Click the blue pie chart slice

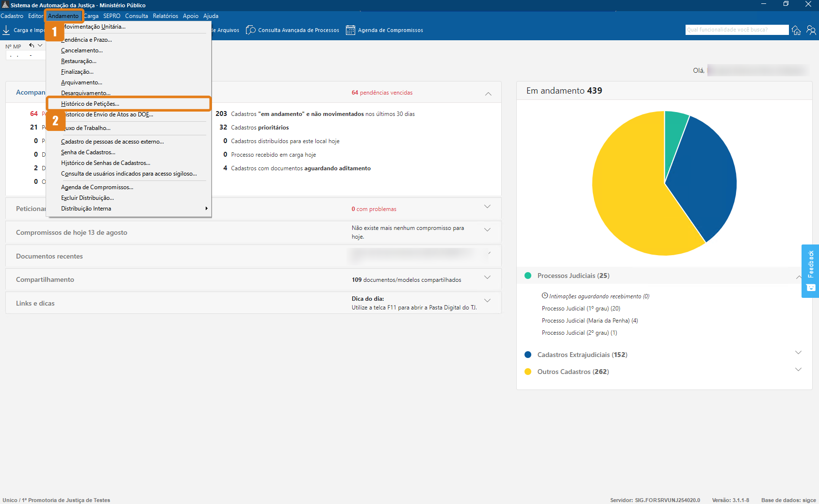704,179
